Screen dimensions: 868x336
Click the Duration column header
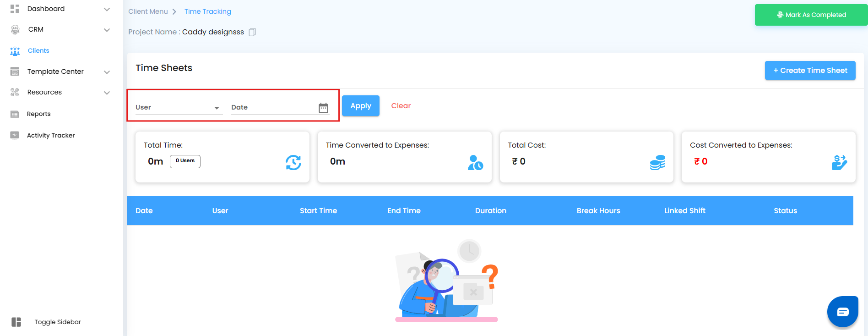click(x=491, y=211)
